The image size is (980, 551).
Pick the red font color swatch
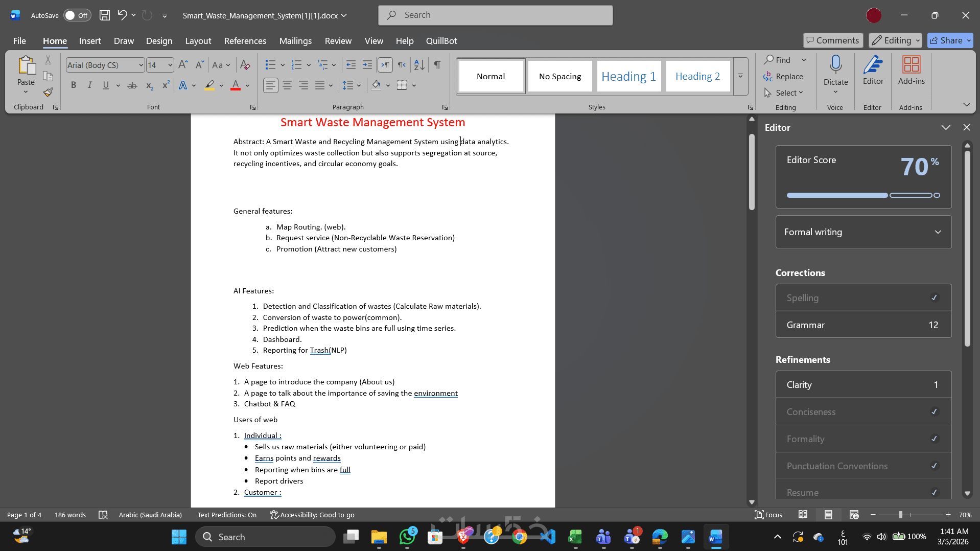235,85
